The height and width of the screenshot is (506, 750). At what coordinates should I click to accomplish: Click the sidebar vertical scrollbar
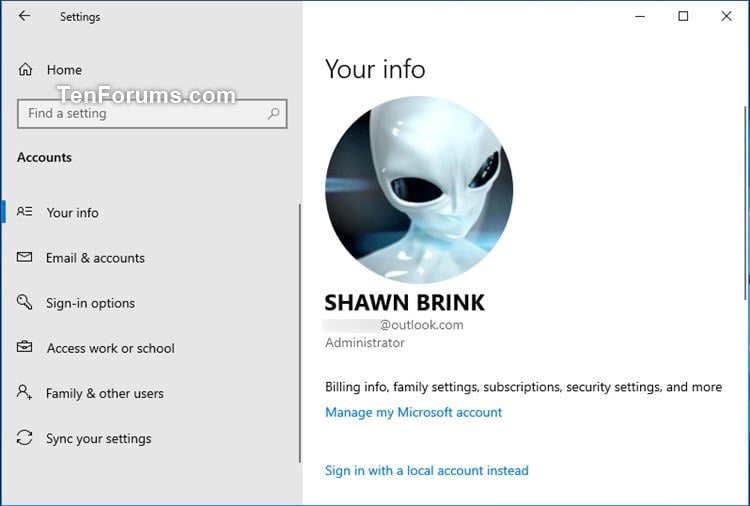click(x=300, y=333)
